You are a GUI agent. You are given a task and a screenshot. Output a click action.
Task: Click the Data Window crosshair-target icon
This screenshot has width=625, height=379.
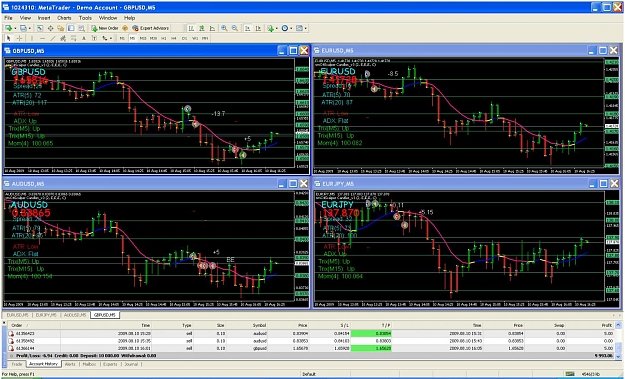pos(50,28)
